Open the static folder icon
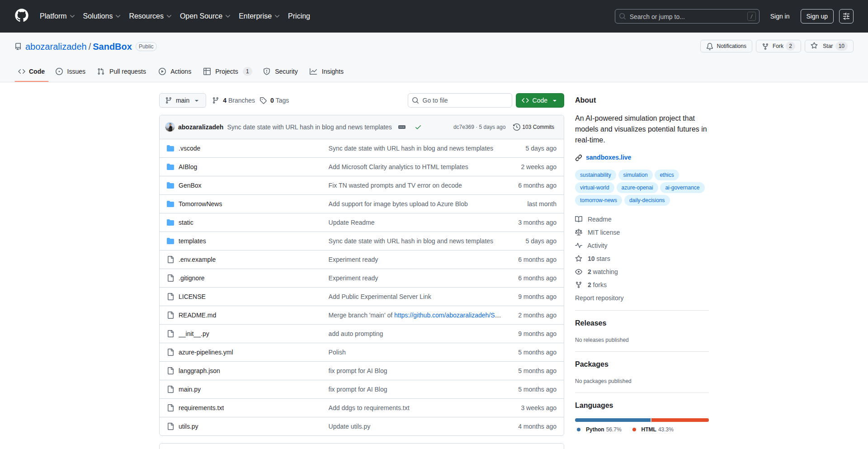The image size is (868, 449). (170, 222)
